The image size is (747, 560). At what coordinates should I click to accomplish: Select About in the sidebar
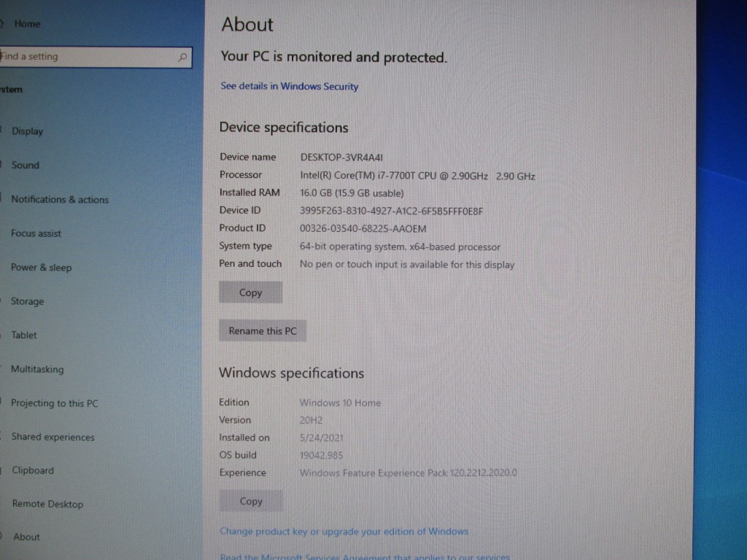pyautogui.click(x=27, y=537)
